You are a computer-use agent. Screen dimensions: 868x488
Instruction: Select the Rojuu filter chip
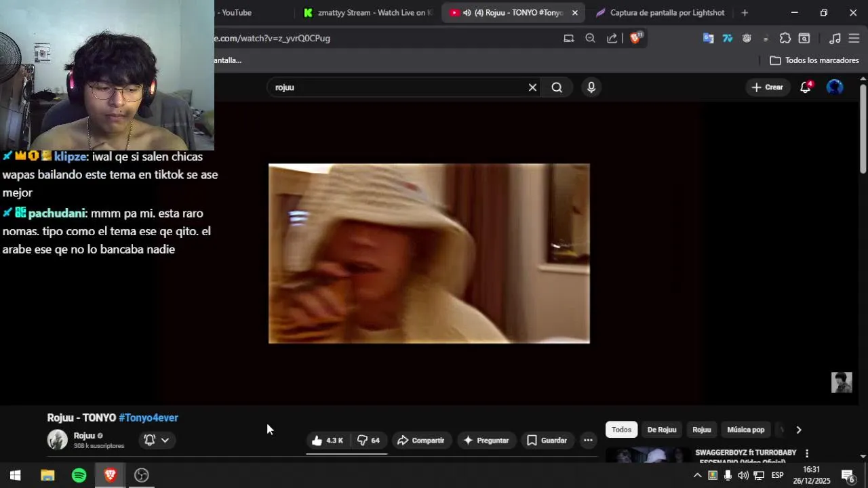(702, 430)
